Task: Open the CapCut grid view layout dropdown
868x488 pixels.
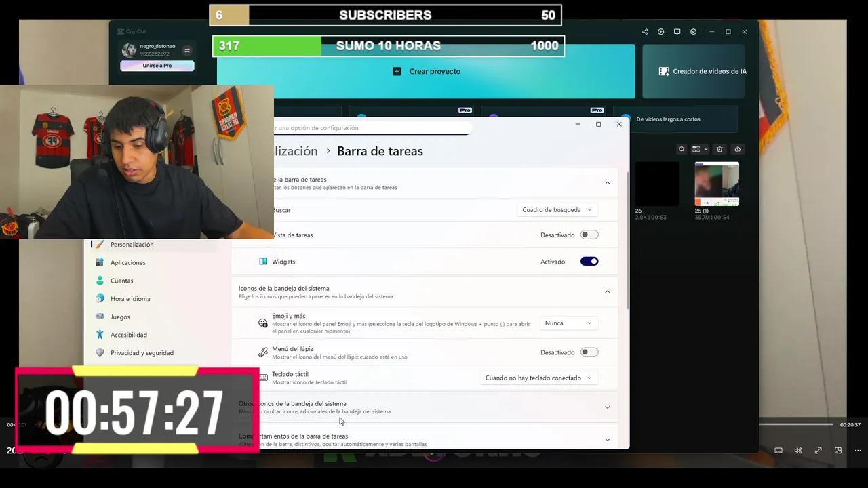Action: coord(700,149)
